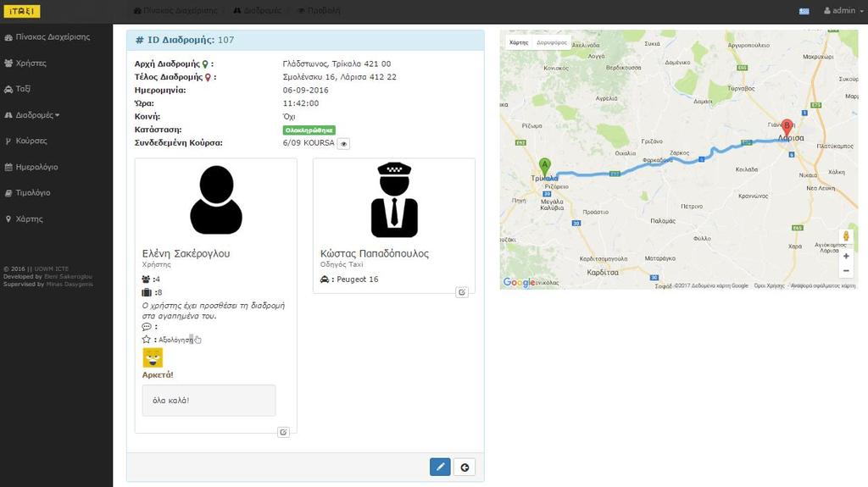The width and height of the screenshot is (868, 487).
Task: Click the luggage icon showing 8
Action: point(147,292)
